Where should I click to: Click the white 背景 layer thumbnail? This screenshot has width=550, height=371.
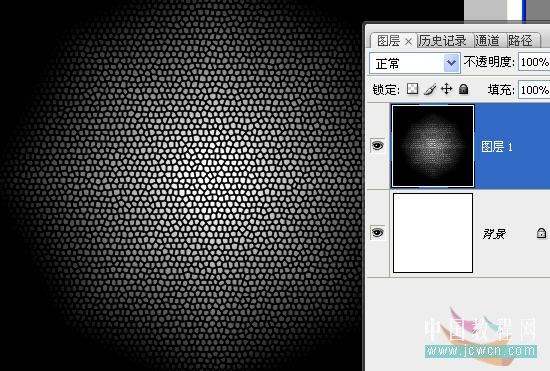tap(433, 233)
